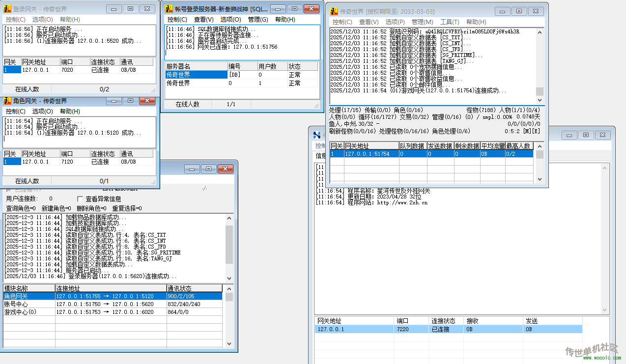
Task: Click down arrow of module list scrollbar
Action: [229, 344]
